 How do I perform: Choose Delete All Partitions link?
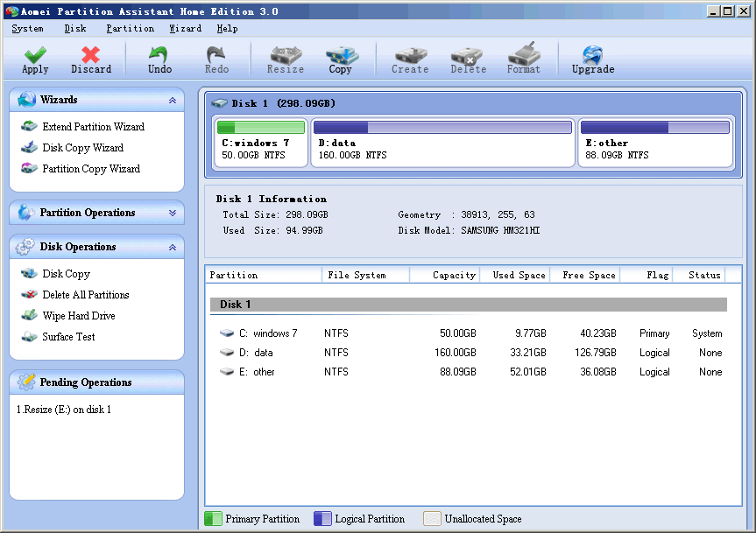86,295
